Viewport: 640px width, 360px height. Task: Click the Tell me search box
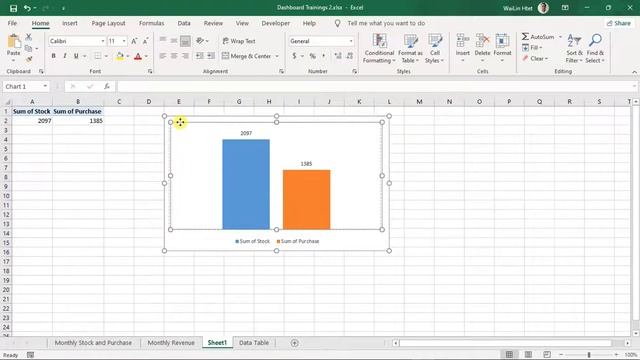tap(386, 23)
